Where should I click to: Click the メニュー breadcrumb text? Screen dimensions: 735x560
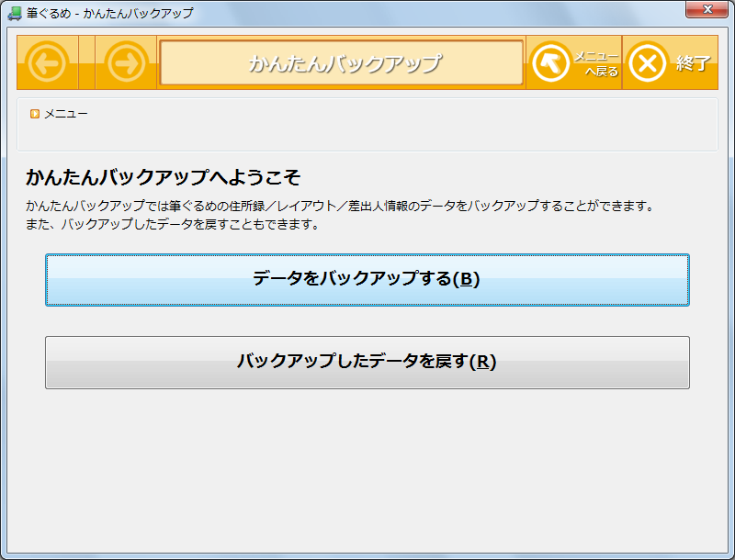click(66, 114)
